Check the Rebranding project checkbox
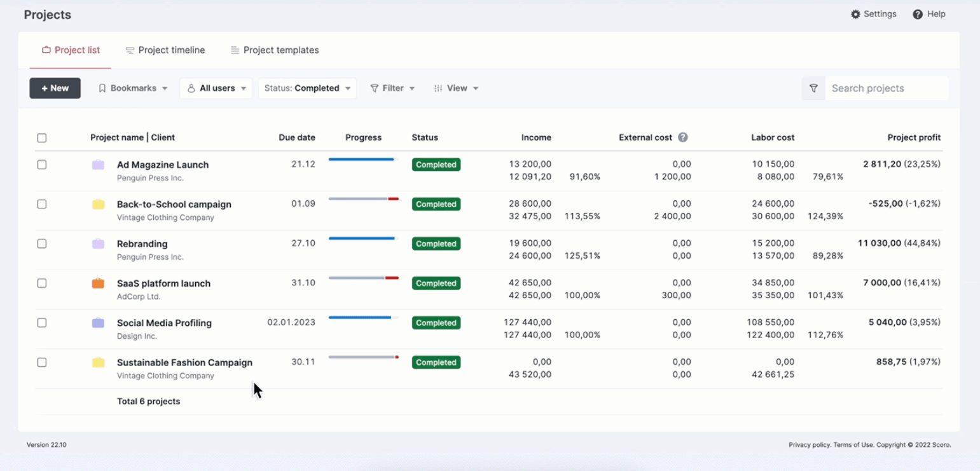This screenshot has height=471, width=980. (x=42, y=244)
